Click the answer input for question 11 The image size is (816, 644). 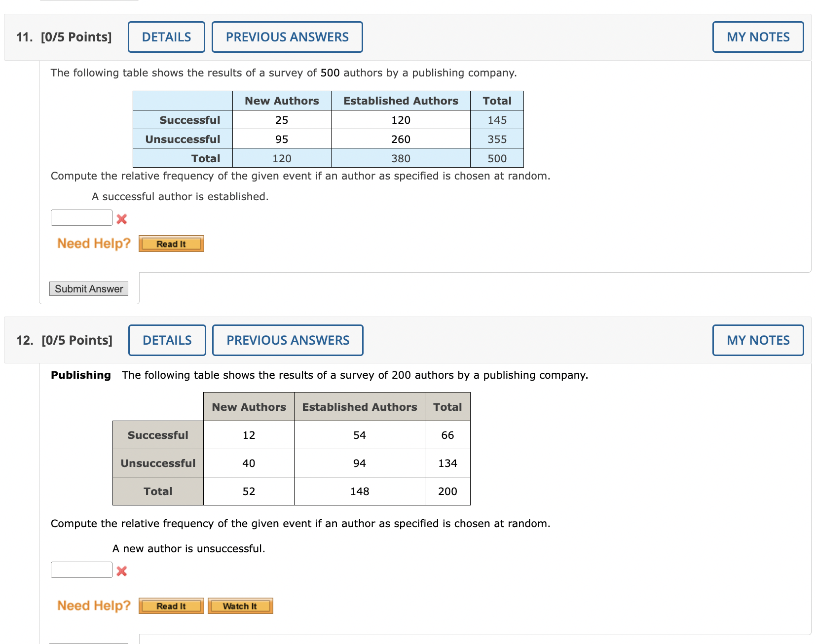[81, 217]
